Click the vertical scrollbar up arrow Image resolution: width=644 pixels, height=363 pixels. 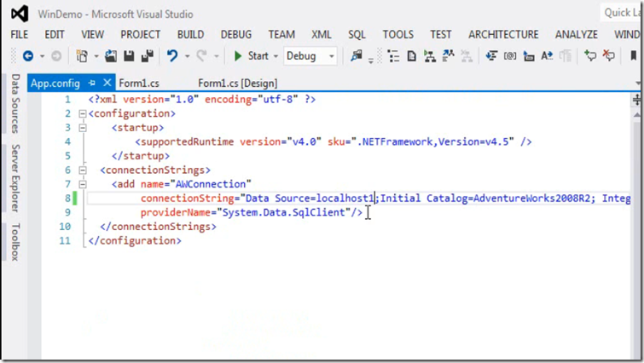[x=636, y=115]
